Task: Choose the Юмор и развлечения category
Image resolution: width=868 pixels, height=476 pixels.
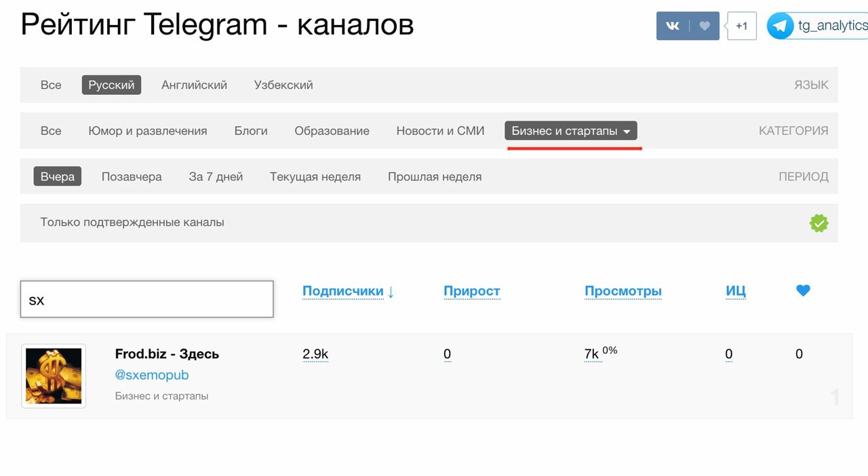Action: [x=148, y=131]
